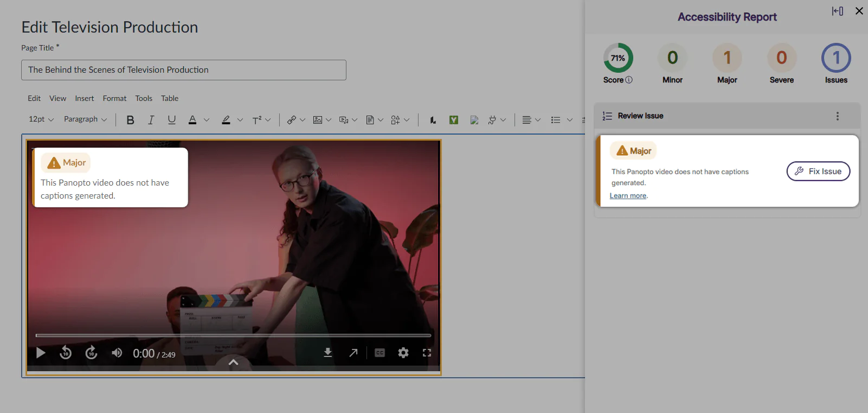This screenshot has height=413, width=868.
Task: Open the Table menu
Action: (x=170, y=98)
